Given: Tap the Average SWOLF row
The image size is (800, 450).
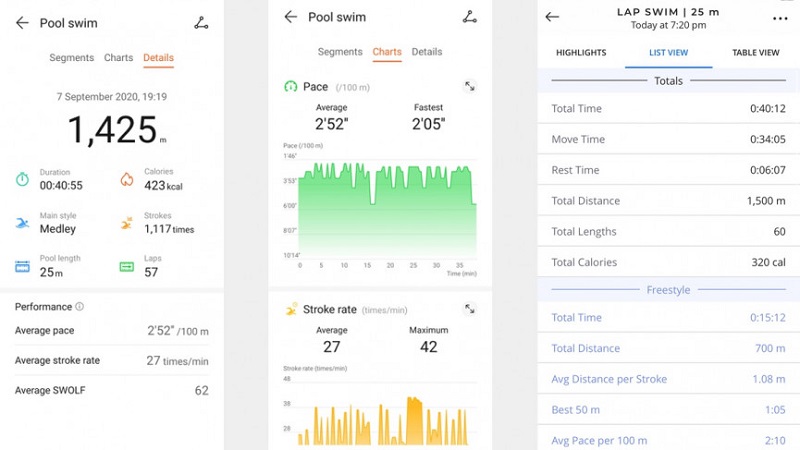Looking at the screenshot, I should tap(112, 390).
